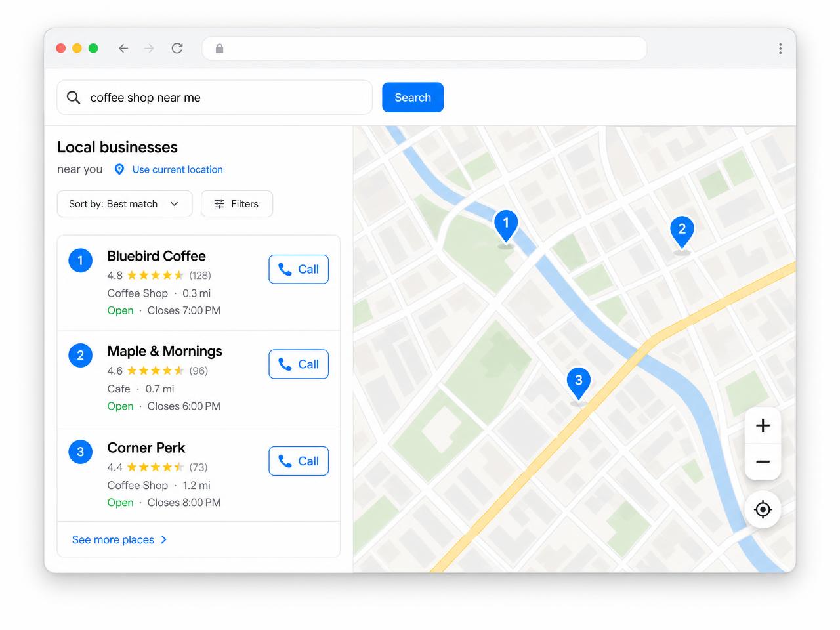840x630 pixels.
Task: Focus the browser address bar
Action: 425,49
